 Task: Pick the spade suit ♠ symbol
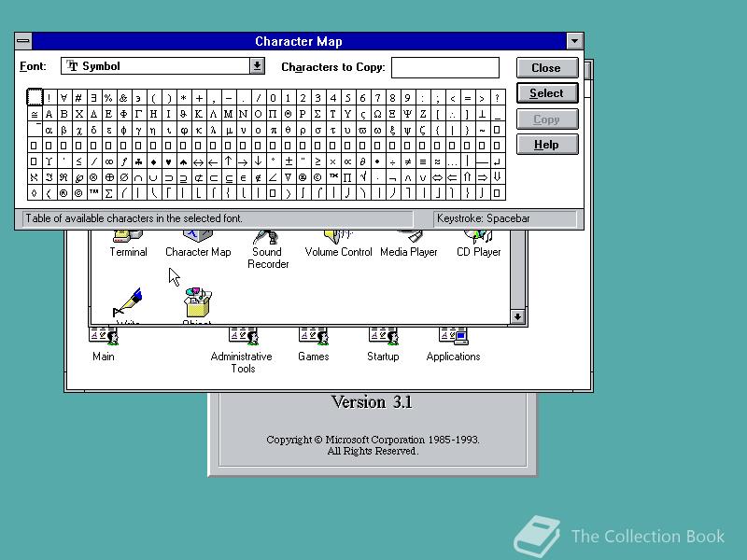(x=183, y=161)
